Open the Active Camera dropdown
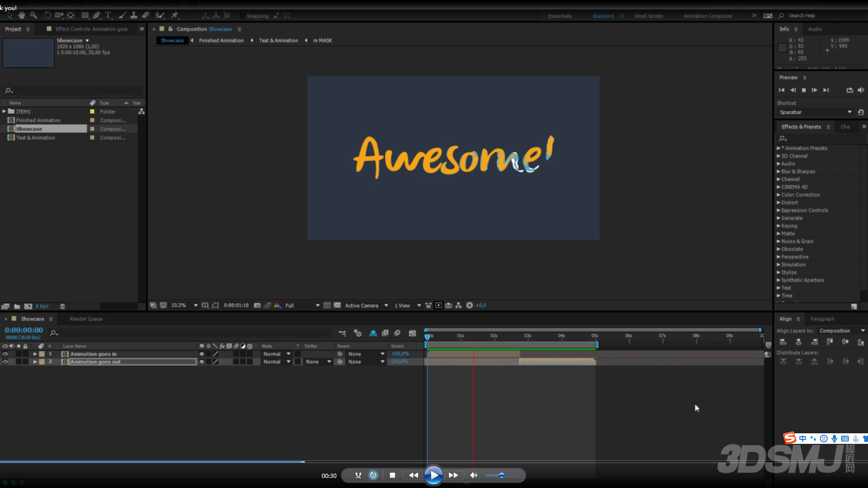The image size is (868, 488). [366, 305]
